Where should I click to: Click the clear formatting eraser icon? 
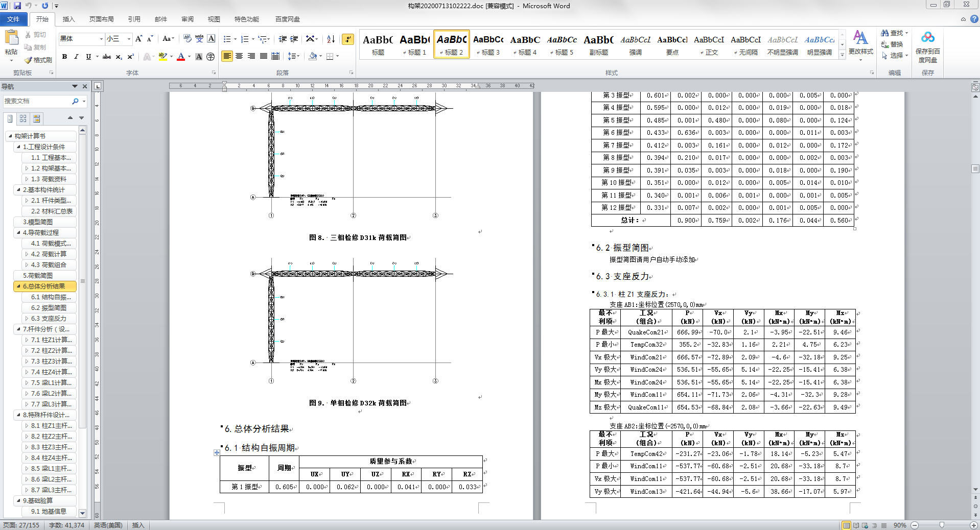187,39
